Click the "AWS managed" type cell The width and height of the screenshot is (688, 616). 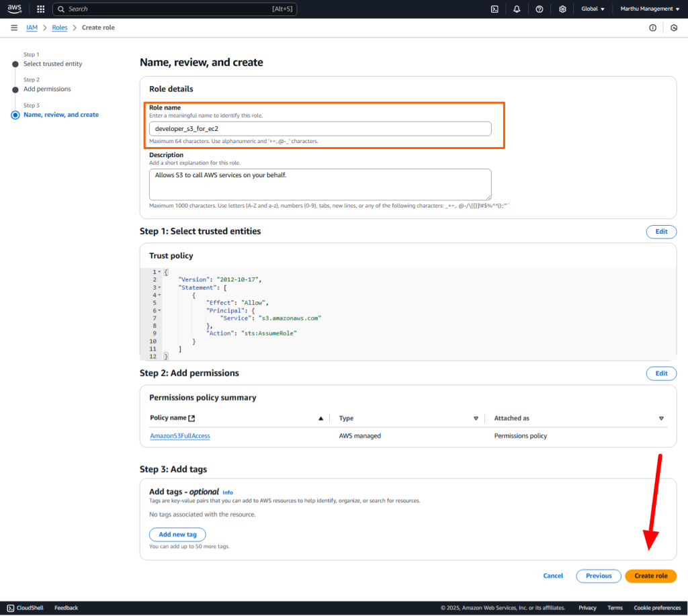[x=360, y=436]
